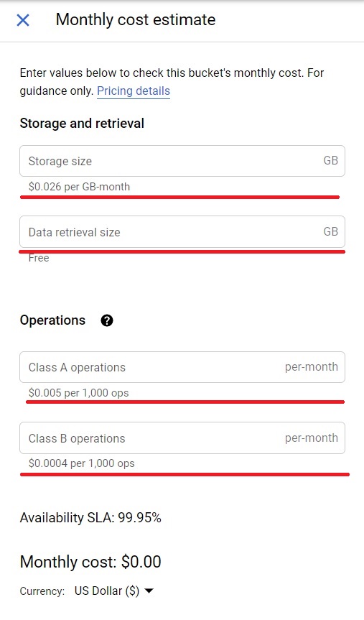
Task: Click the $0.026 per GB-month hint
Action: click(x=79, y=187)
